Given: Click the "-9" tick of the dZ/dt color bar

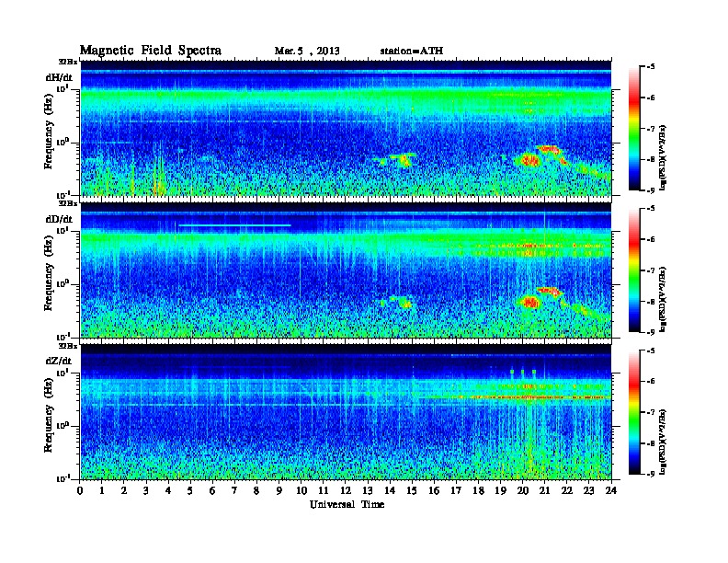Looking at the screenshot, I should (651, 474).
